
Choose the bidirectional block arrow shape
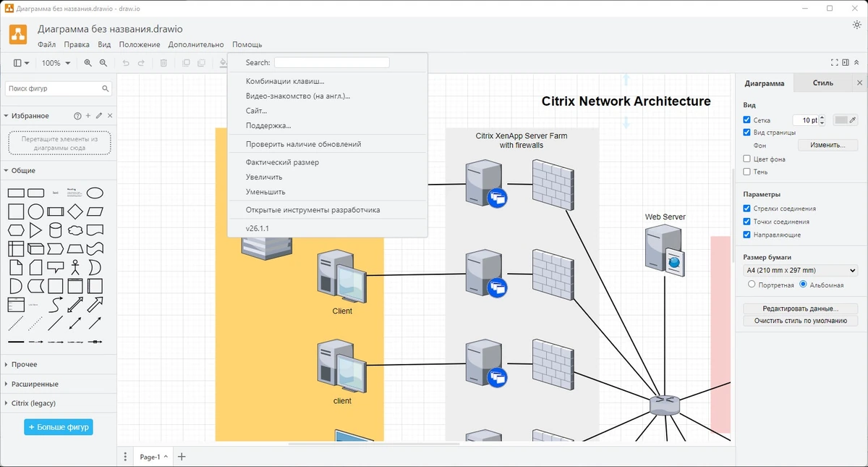click(x=75, y=306)
